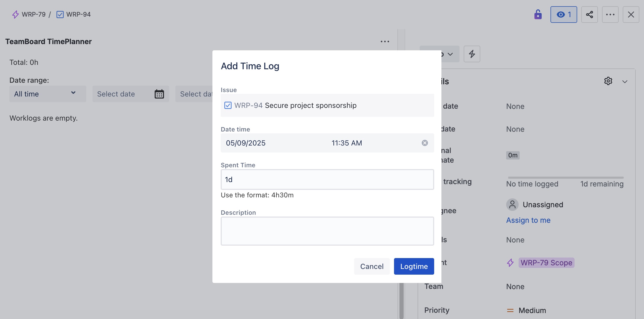This screenshot has width=644, height=319.
Task: Open the All time date range dropdown
Action: coord(48,94)
